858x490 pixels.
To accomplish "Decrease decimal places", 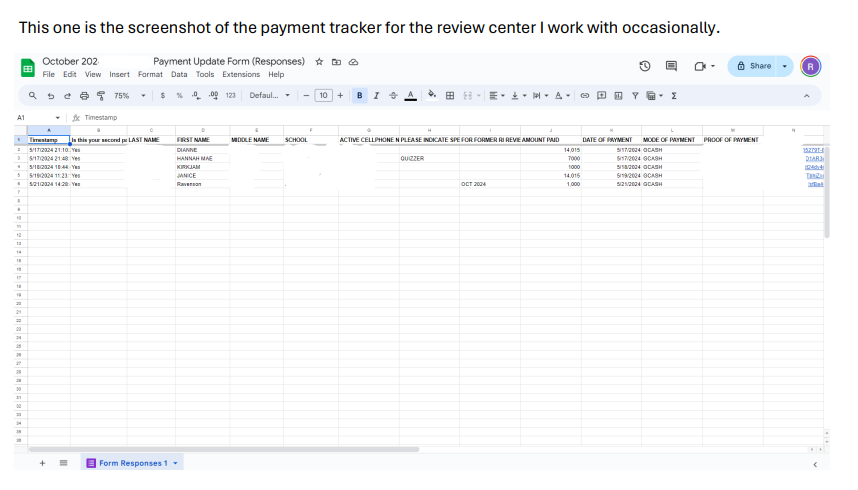I will [196, 96].
